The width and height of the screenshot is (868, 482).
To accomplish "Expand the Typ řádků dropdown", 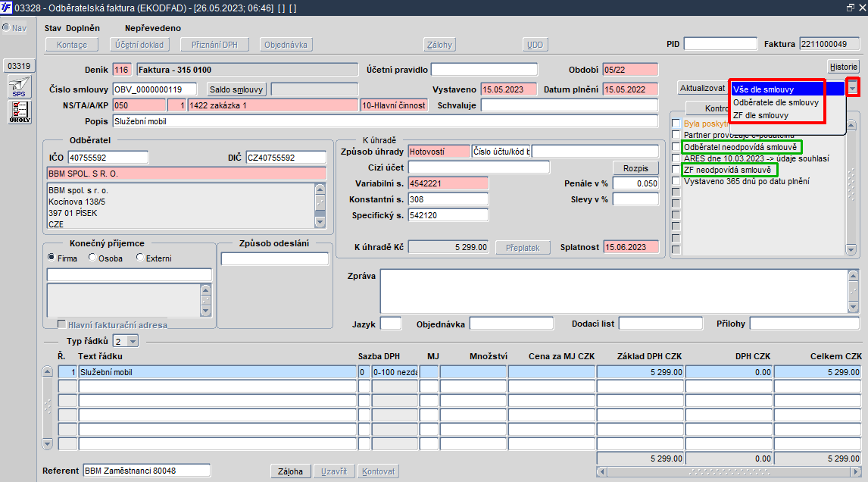I will (x=133, y=342).
